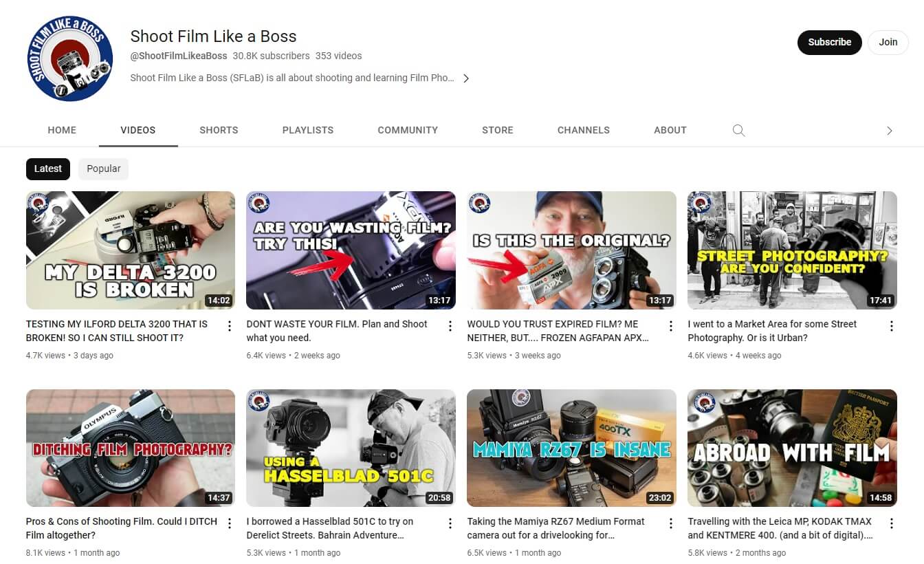Image resolution: width=924 pixels, height=564 pixels.
Task: Click the Join membership button
Action: coord(888,42)
